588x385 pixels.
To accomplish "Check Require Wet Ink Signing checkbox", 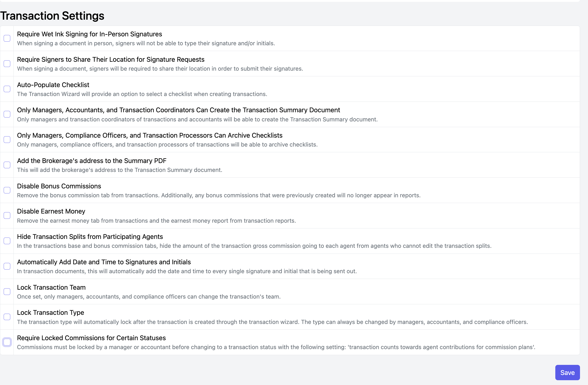I will (7, 38).
